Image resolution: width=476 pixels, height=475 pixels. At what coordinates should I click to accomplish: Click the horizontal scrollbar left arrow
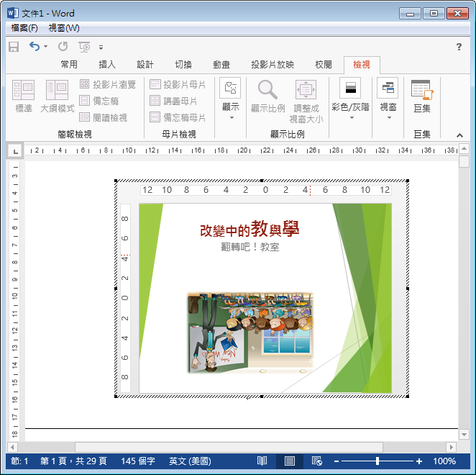pos(12,447)
